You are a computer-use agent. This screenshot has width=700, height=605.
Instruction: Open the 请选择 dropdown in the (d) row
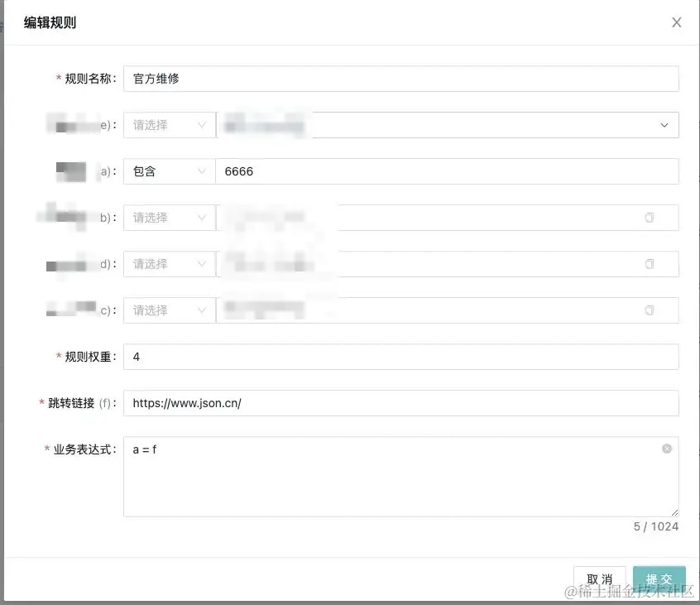click(169, 264)
